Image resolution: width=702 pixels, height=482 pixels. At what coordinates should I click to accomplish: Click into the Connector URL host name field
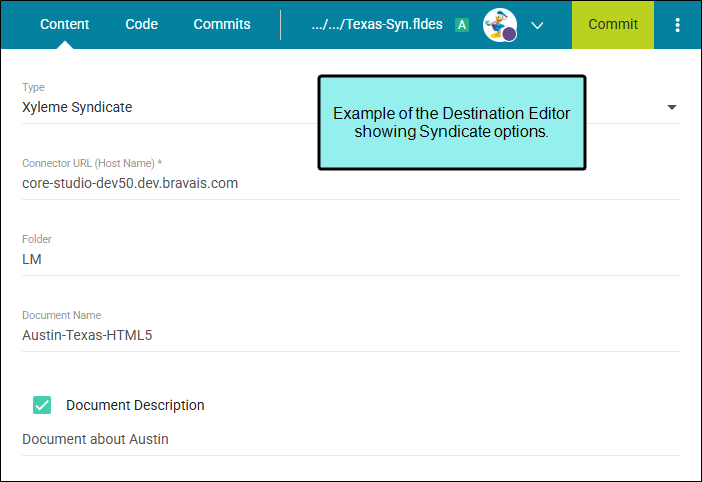click(x=300, y=183)
